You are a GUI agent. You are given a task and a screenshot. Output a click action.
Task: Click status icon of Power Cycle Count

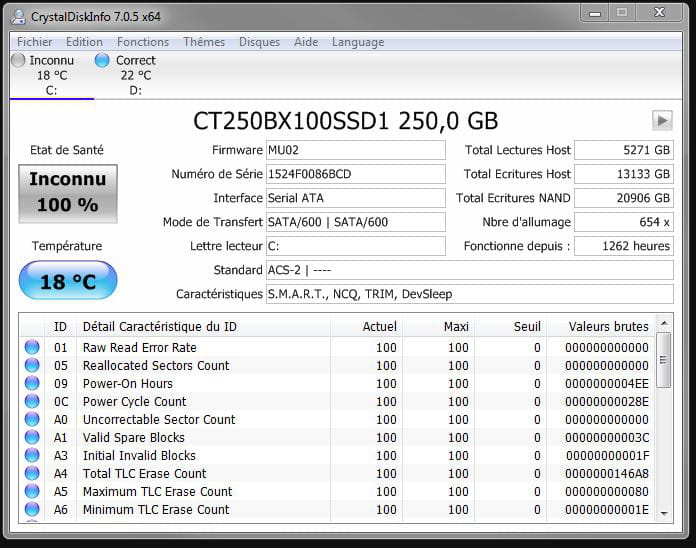(32, 401)
